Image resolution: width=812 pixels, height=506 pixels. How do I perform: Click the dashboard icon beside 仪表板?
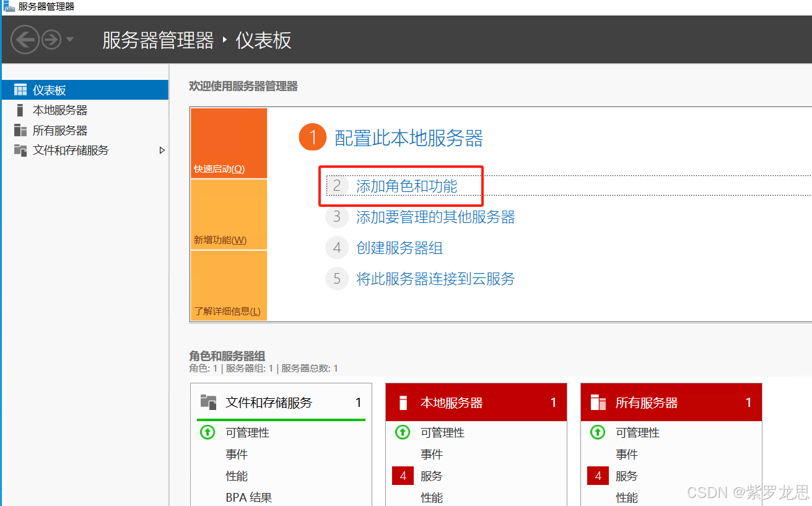[x=20, y=90]
